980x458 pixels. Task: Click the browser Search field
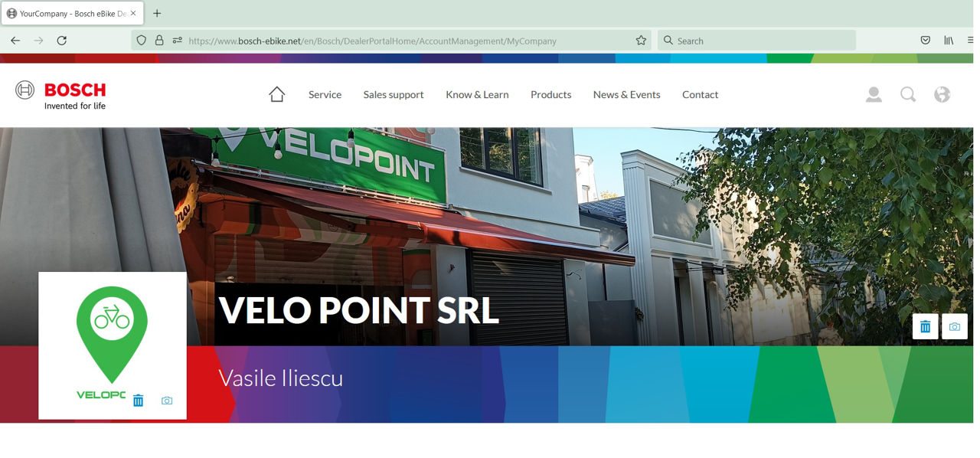coord(756,41)
